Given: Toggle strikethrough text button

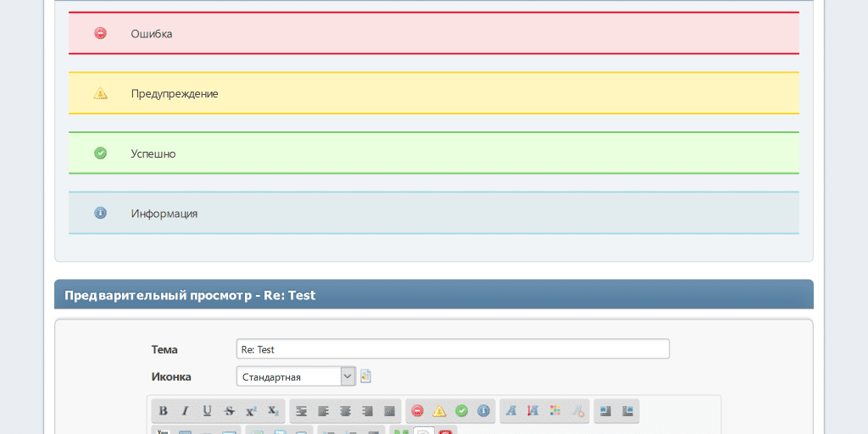Looking at the screenshot, I should click(x=229, y=411).
